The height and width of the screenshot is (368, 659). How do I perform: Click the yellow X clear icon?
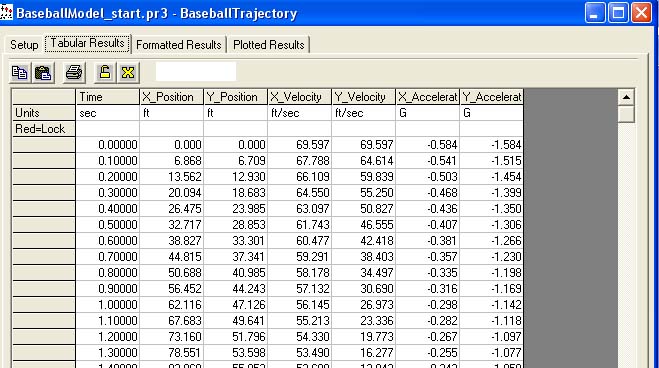[x=128, y=73]
